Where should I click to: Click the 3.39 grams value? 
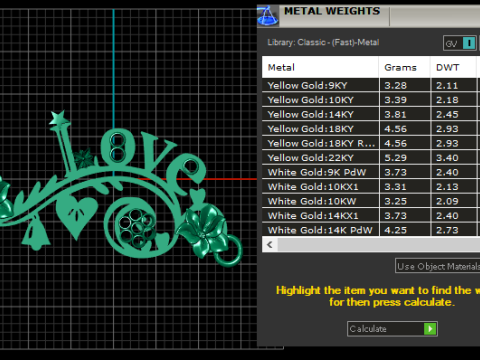(396, 100)
